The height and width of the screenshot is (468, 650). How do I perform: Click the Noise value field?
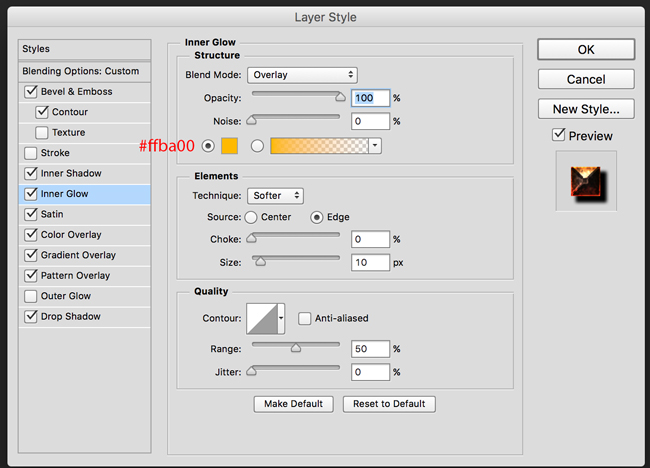click(x=370, y=121)
